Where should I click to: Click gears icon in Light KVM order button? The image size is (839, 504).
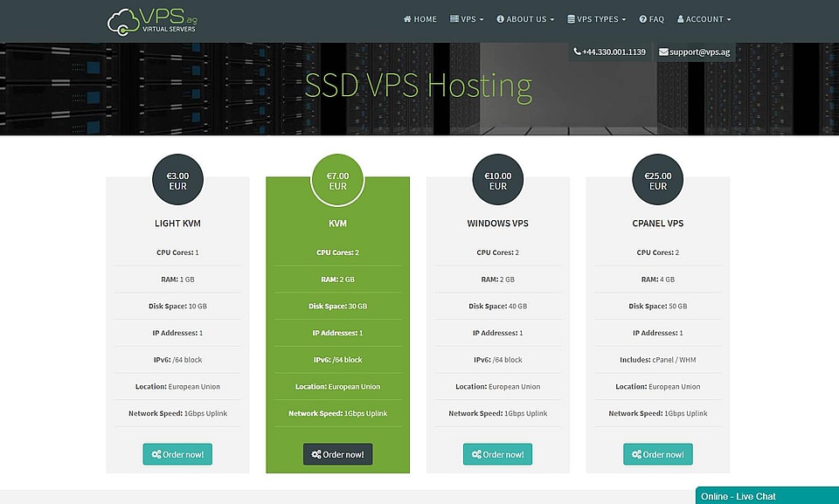point(156,454)
